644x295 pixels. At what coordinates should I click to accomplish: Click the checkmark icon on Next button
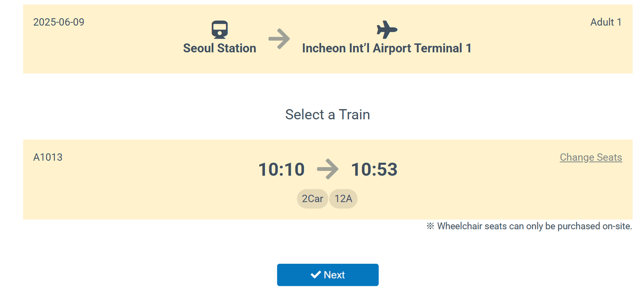[315, 274]
